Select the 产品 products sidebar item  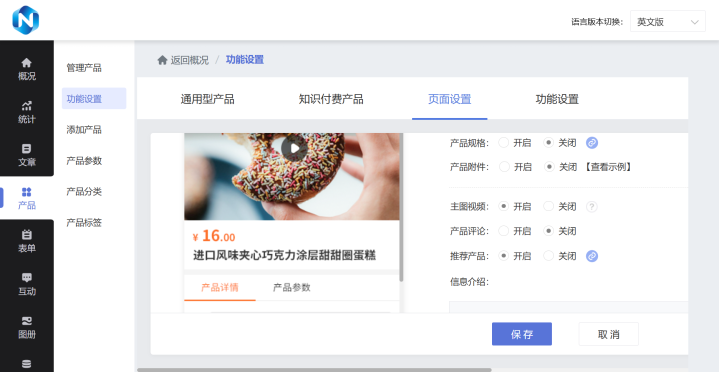27,198
